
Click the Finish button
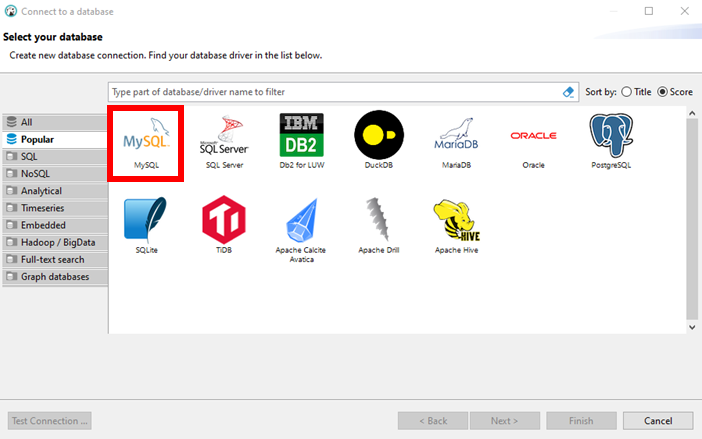pyautogui.click(x=581, y=421)
